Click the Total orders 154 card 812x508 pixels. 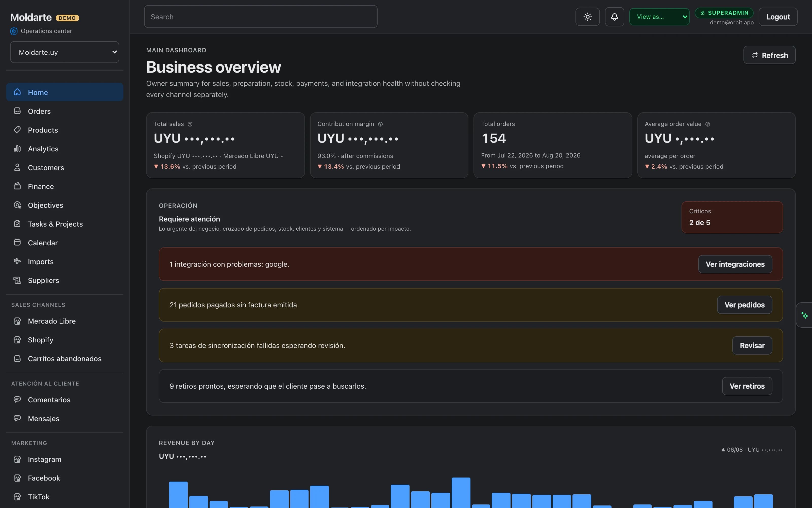(553, 145)
